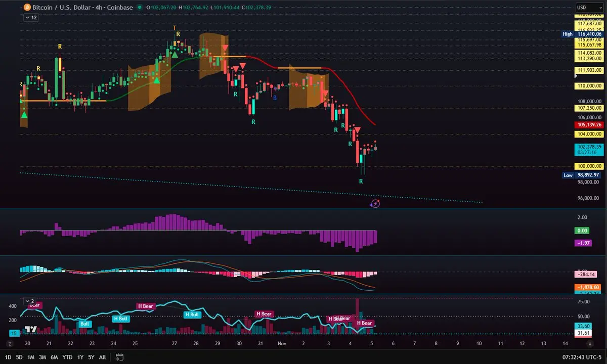The height and width of the screenshot is (364, 607).
Task: Click the red 105,139.26 price label
Action: pyautogui.click(x=589, y=124)
